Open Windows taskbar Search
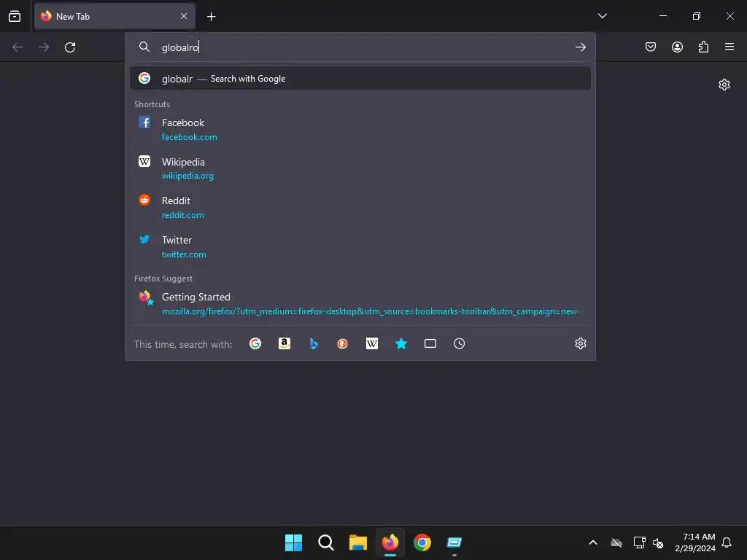The height and width of the screenshot is (560, 747). click(326, 542)
